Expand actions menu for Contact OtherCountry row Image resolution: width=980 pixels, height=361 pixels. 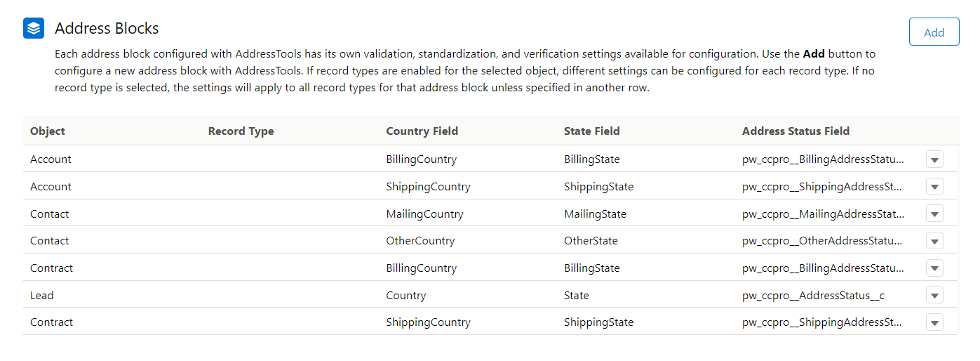934,241
